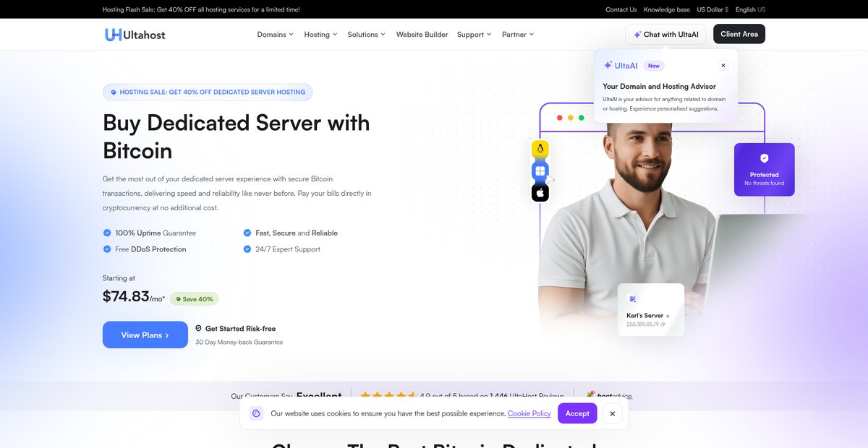Click the Protected shield icon
The height and width of the screenshot is (448, 868).
coord(764,158)
